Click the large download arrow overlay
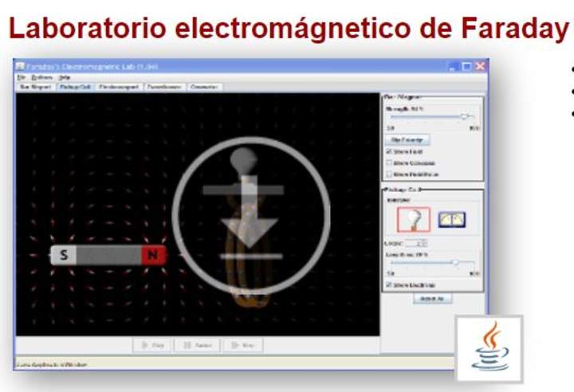 [x=250, y=216]
